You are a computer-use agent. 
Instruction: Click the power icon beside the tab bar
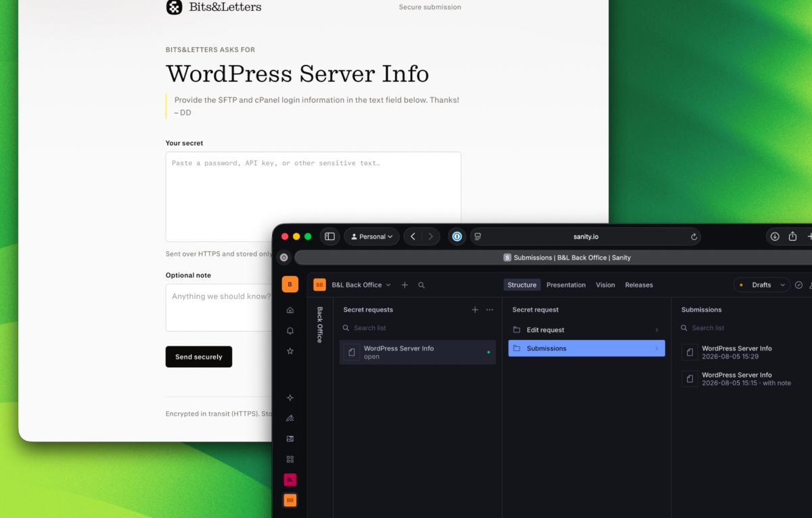tap(284, 258)
